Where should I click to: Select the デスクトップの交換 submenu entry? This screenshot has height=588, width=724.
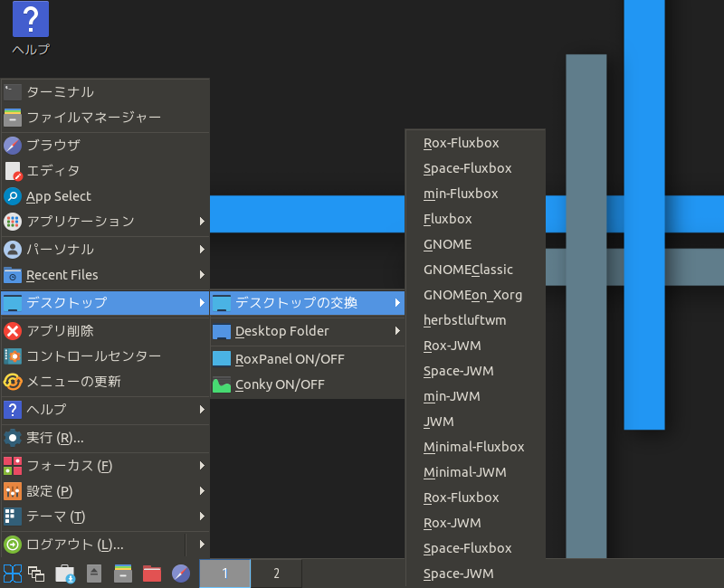coord(308,303)
